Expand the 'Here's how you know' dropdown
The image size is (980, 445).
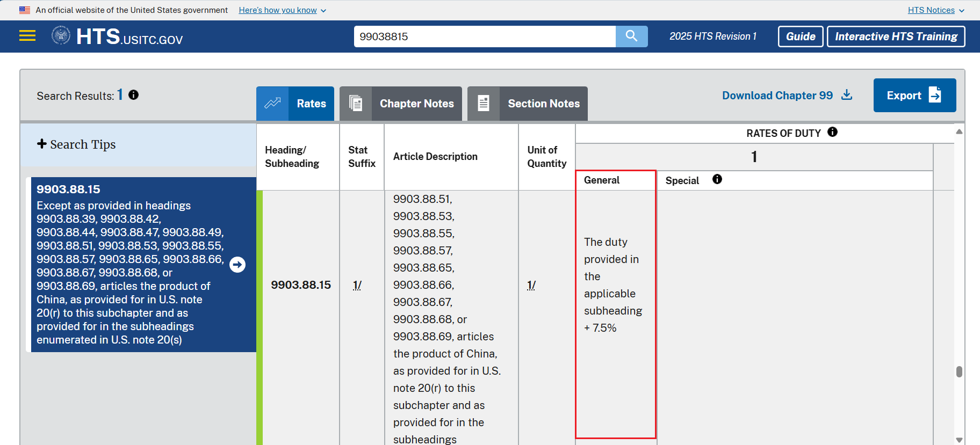(282, 10)
